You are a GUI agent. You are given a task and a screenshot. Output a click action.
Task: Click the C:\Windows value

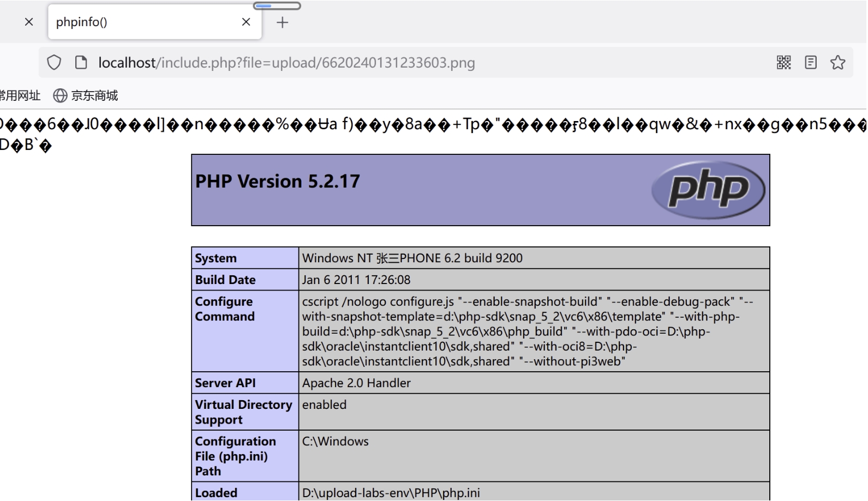(x=336, y=442)
